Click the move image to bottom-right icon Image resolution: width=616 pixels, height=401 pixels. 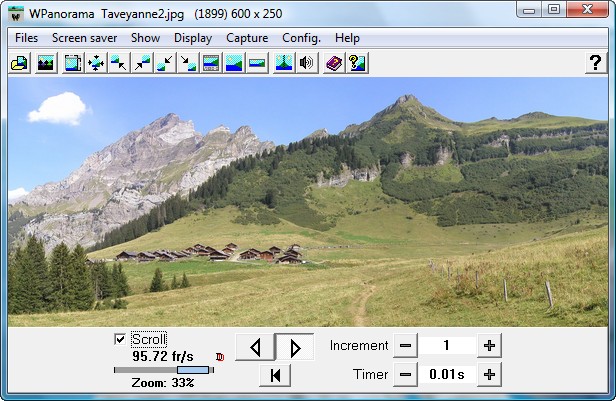(x=188, y=63)
